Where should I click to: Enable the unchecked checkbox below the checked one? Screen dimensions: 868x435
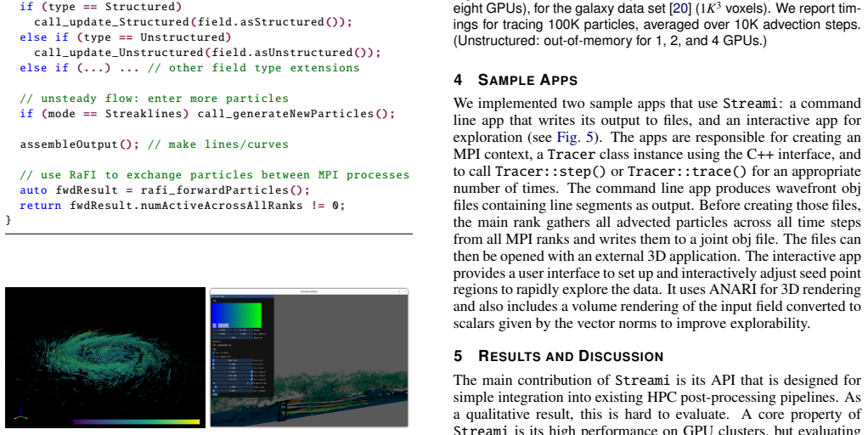(x=214, y=357)
